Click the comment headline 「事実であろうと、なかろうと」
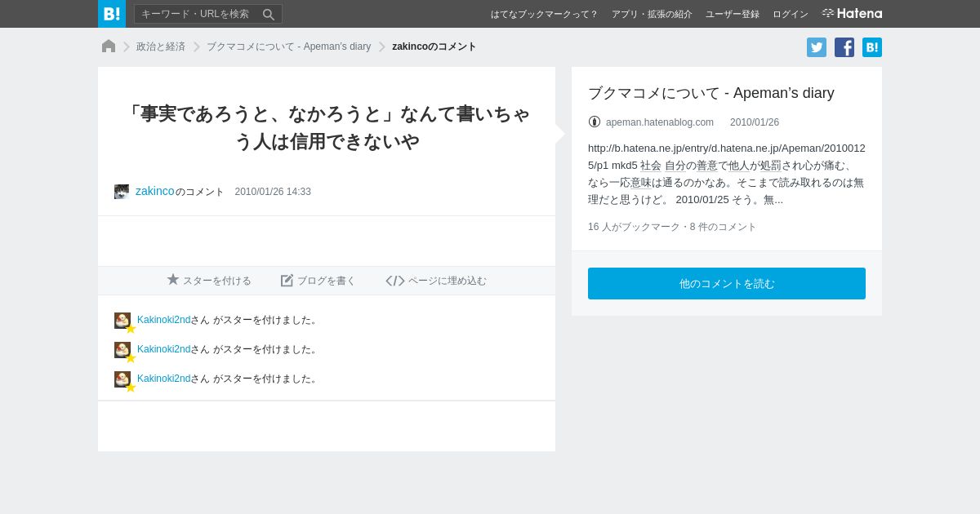The image size is (980, 514). click(327, 127)
